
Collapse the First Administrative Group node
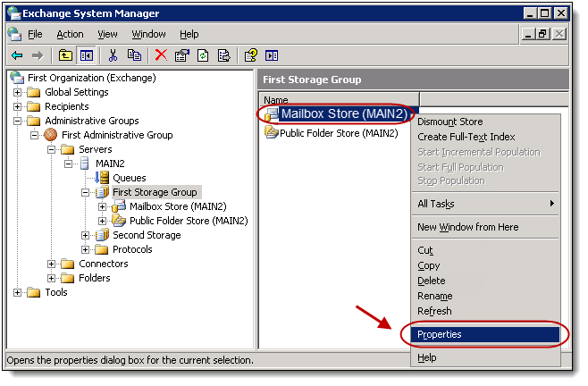click(x=34, y=135)
